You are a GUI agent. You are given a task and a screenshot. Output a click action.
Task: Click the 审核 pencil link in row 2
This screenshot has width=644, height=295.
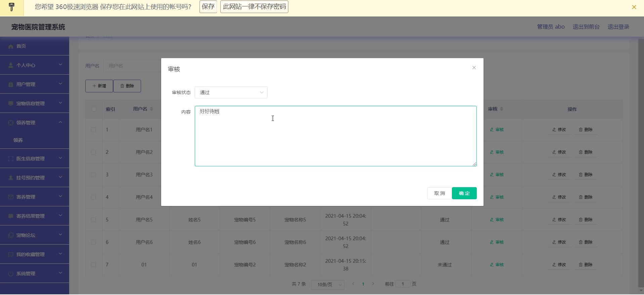497,152
